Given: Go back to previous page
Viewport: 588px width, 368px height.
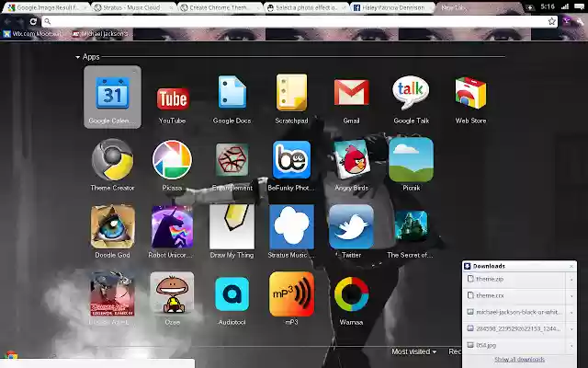Looking at the screenshot, I should point(8,21).
